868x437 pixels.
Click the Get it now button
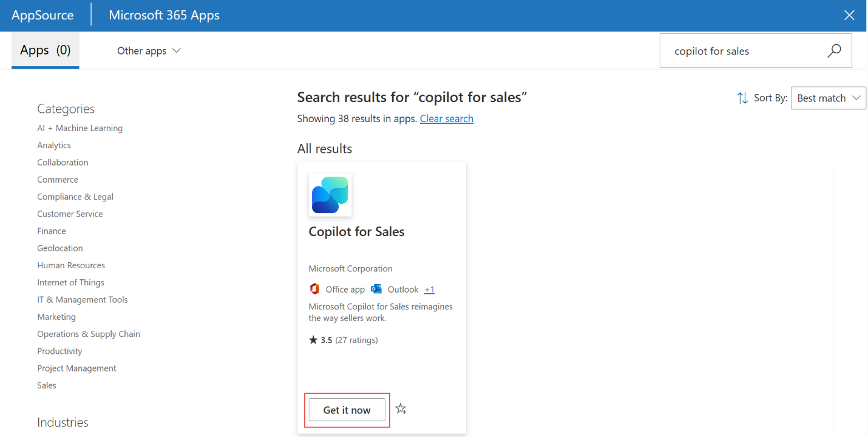347,410
